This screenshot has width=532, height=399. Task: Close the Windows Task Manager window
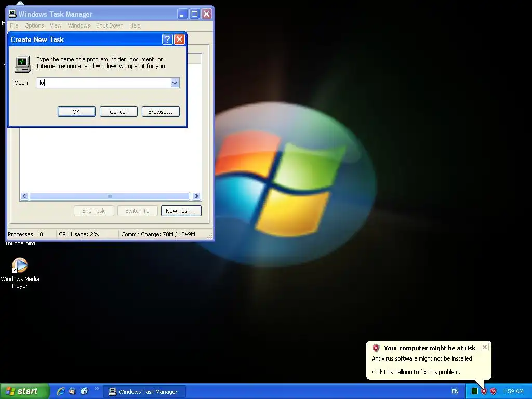pyautogui.click(x=206, y=14)
